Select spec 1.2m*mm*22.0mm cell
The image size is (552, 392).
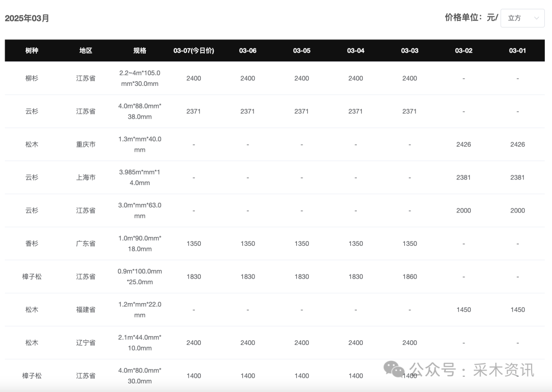(140, 310)
